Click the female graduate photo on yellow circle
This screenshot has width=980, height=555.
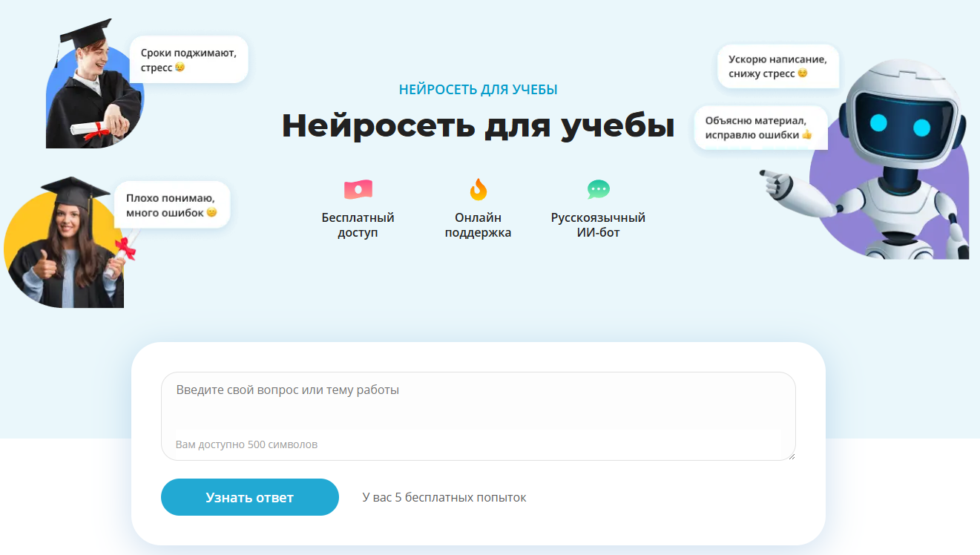coord(67,249)
